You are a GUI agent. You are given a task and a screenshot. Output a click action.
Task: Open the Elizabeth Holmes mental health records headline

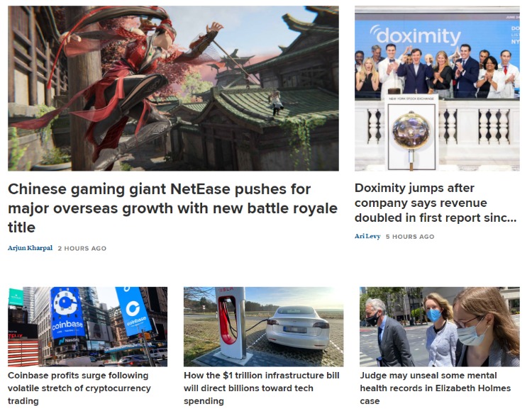pos(436,388)
